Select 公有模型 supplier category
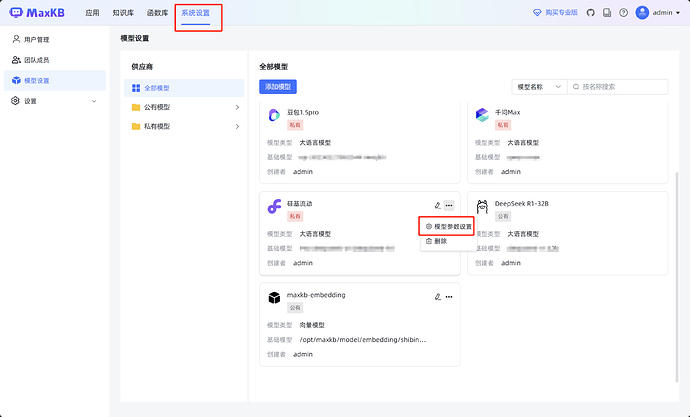This screenshot has height=417, width=690. point(184,107)
